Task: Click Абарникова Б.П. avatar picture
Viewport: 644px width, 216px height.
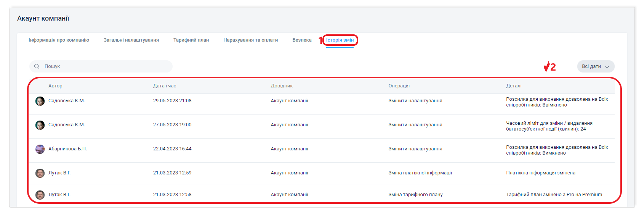Action: point(40,149)
